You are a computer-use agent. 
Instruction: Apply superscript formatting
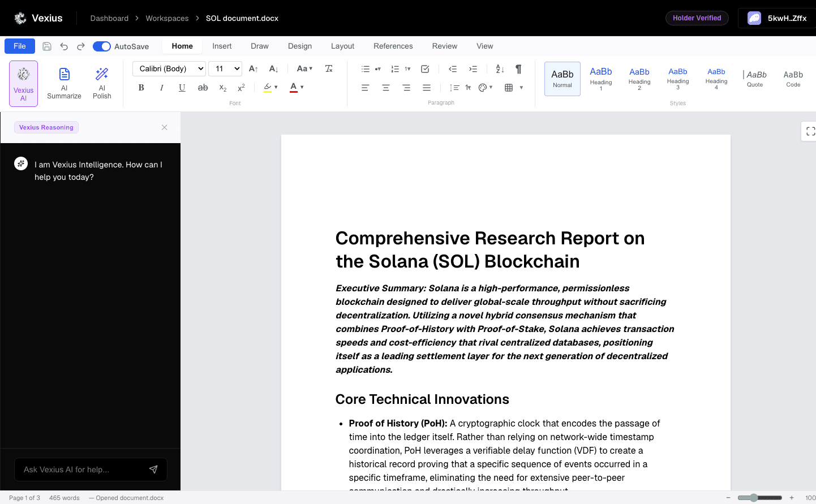[241, 88]
